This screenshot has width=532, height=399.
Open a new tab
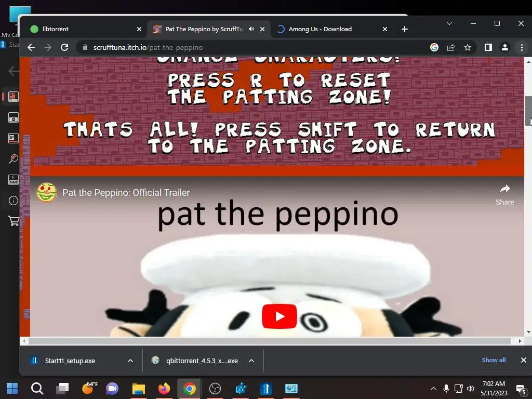[404, 29]
